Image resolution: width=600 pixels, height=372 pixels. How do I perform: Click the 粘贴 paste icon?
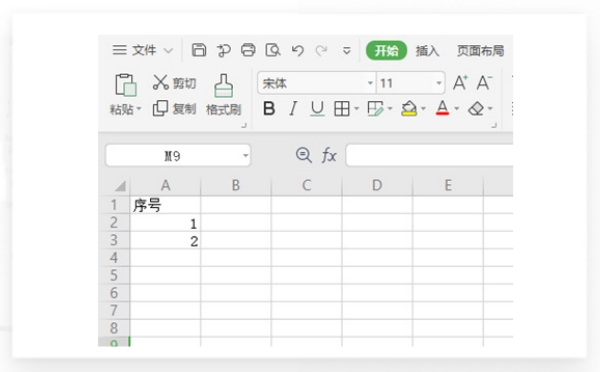coord(126,85)
